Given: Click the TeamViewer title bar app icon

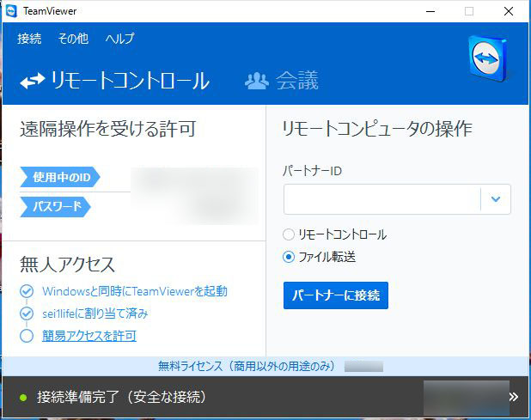Looking at the screenshot, I should point(11,11).
